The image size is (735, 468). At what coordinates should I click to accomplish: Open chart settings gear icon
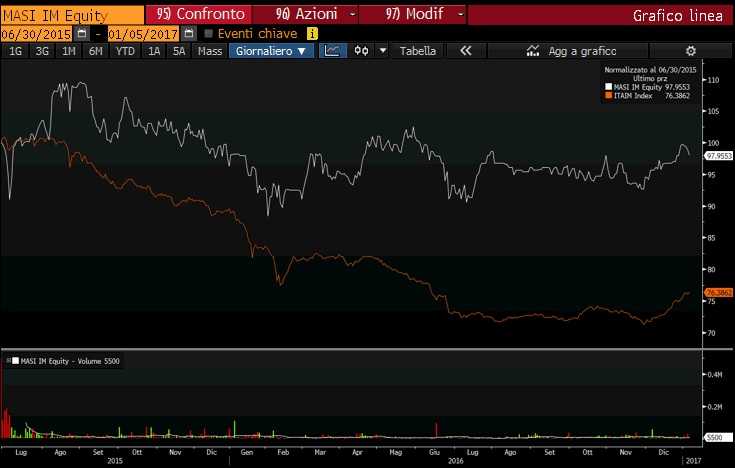pyautogui.click(x=690, y=51)
